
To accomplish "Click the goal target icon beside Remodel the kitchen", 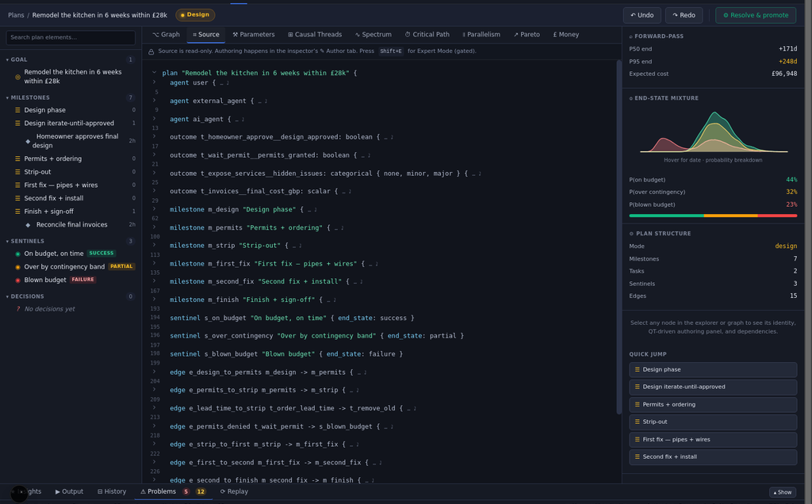I will pos(17,77).
